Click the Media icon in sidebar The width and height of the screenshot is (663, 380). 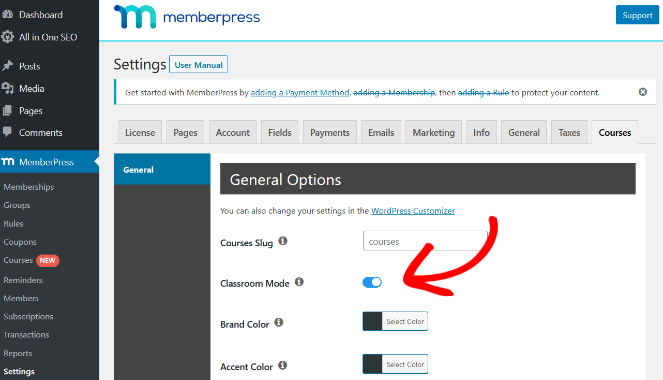[7, 88]
